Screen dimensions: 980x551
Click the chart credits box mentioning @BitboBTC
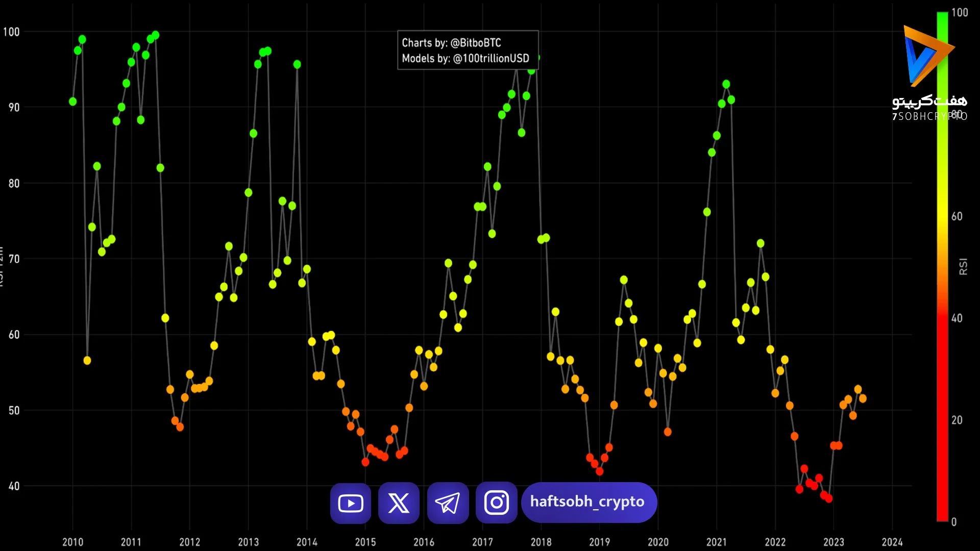pyautogui.click(x=468, y=50)
